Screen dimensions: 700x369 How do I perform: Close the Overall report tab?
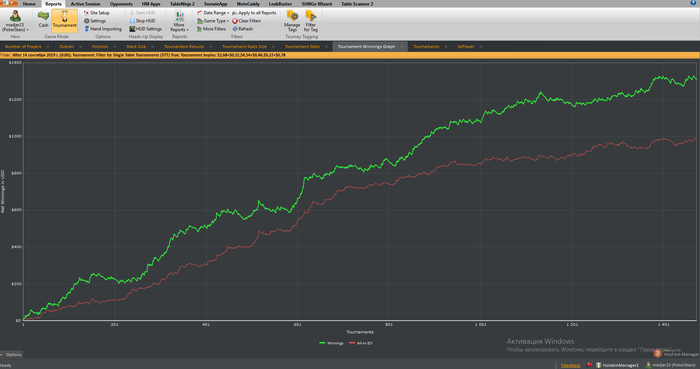tap(80, 46)
